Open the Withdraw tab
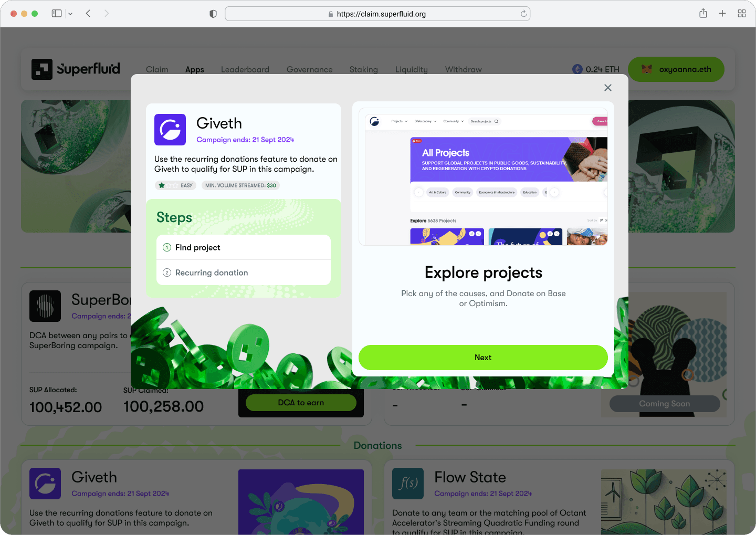The width and height of the screenshot is (756, 535). pos(464,69)
